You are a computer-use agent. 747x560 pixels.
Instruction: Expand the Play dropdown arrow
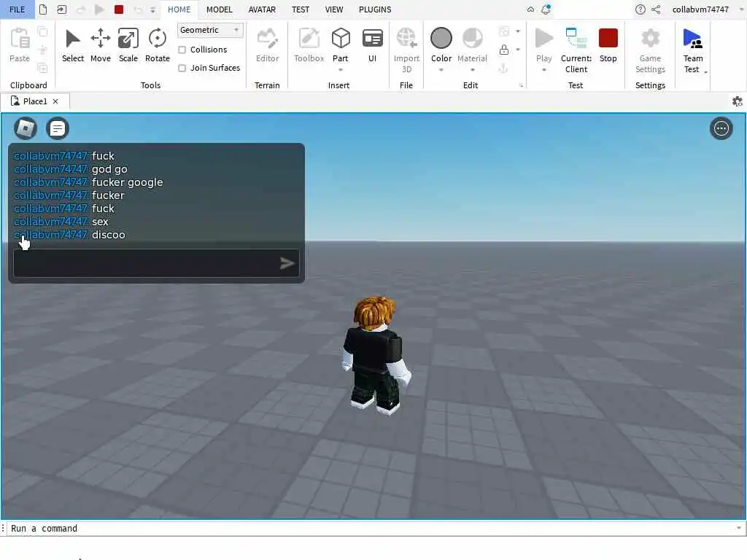pyautogui.click(x=543, y=70)
